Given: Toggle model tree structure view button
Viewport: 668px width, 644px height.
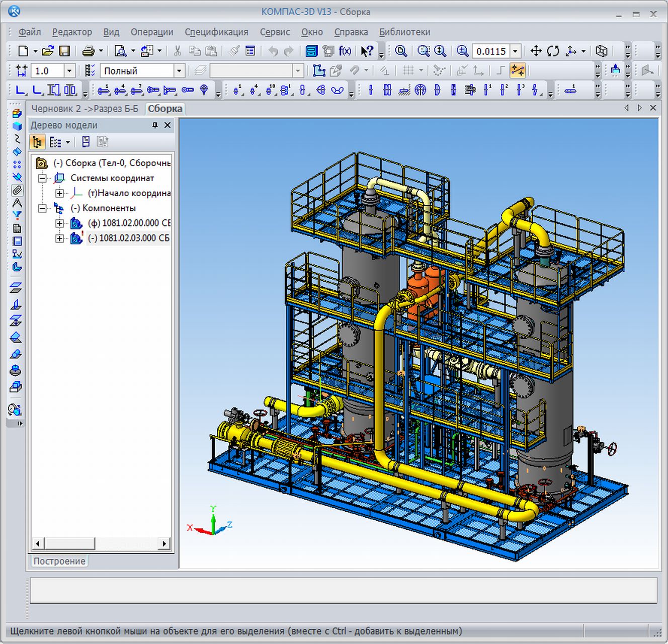Looking at the screenshot, I should click(x=37, y=142).
